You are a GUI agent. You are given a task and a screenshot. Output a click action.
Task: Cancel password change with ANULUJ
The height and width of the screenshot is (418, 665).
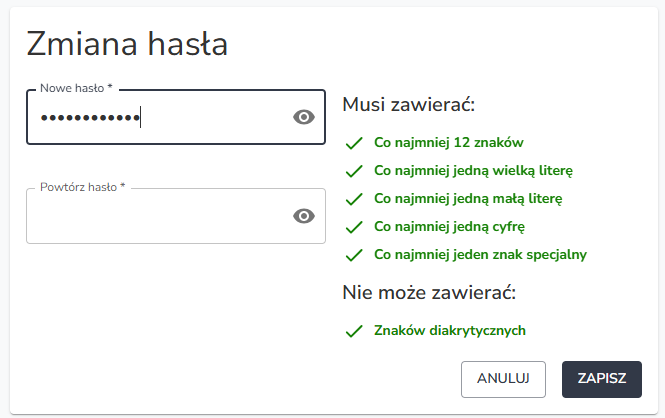(x=503, y=379)
